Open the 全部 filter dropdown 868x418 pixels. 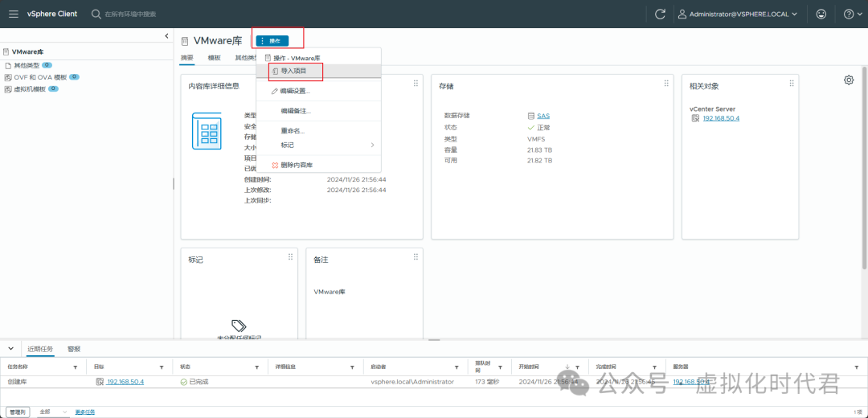click(x=52, y=412)
